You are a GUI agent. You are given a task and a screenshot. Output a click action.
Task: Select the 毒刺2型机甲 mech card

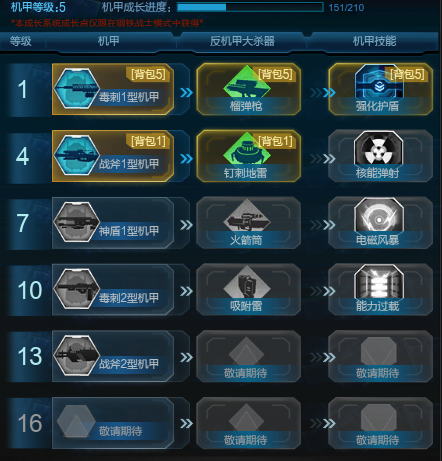(x=113, y=290)
